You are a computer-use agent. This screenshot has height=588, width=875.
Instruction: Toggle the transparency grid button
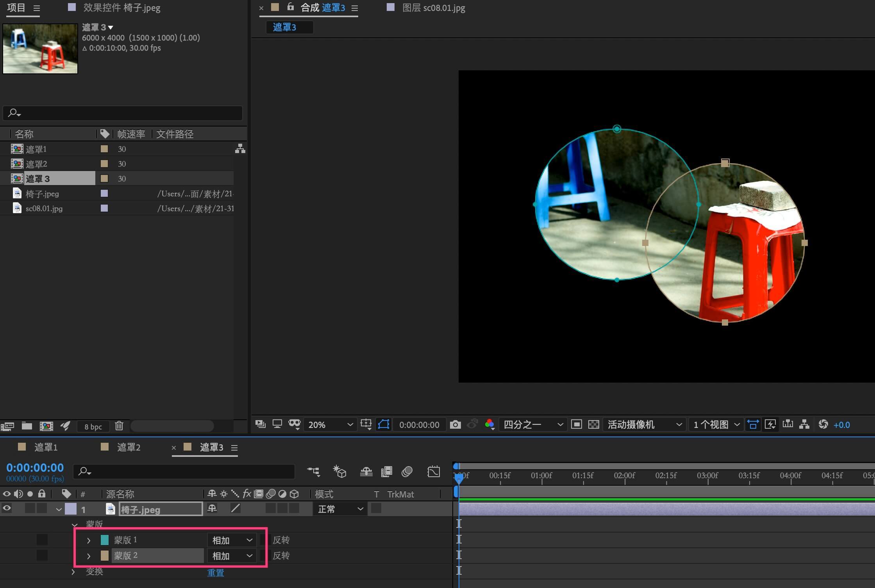coord(593,424)
